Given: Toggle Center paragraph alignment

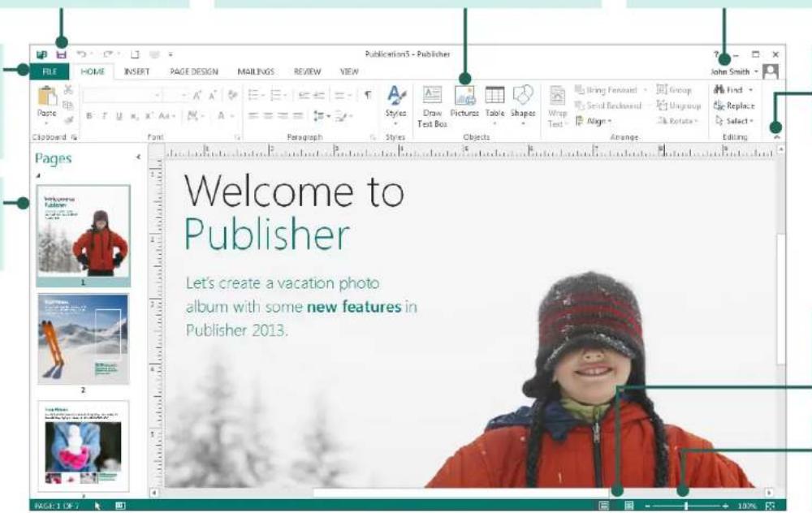Looking at the screenshot, I should (x=268, y=116).
